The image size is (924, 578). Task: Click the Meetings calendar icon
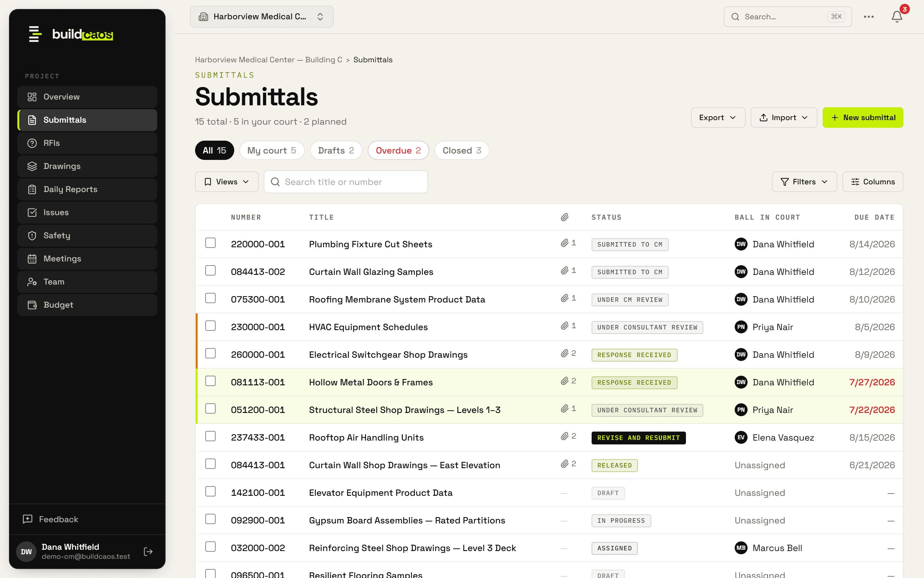coord(32,259)
